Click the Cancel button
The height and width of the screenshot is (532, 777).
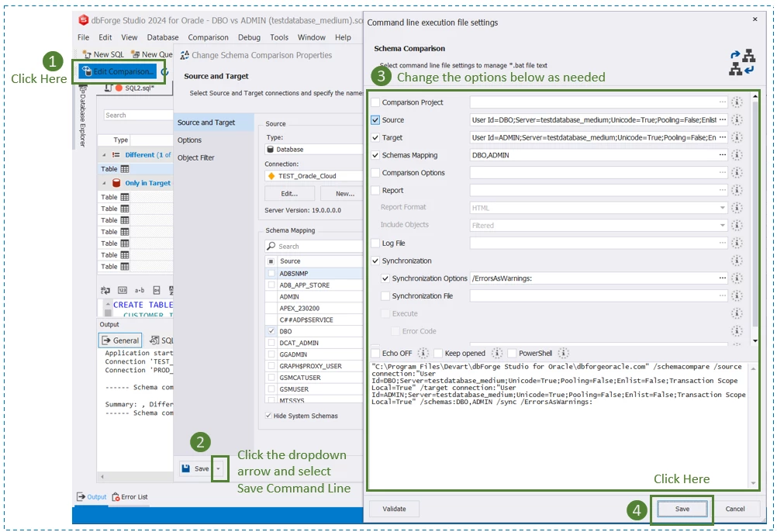click(x=735, y=509)
